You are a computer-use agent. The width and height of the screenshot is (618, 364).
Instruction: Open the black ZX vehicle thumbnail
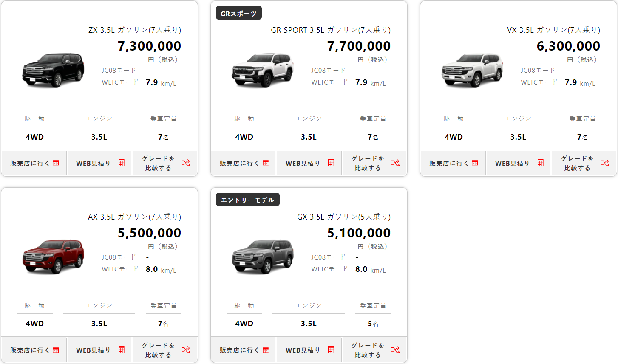point(53,71)
